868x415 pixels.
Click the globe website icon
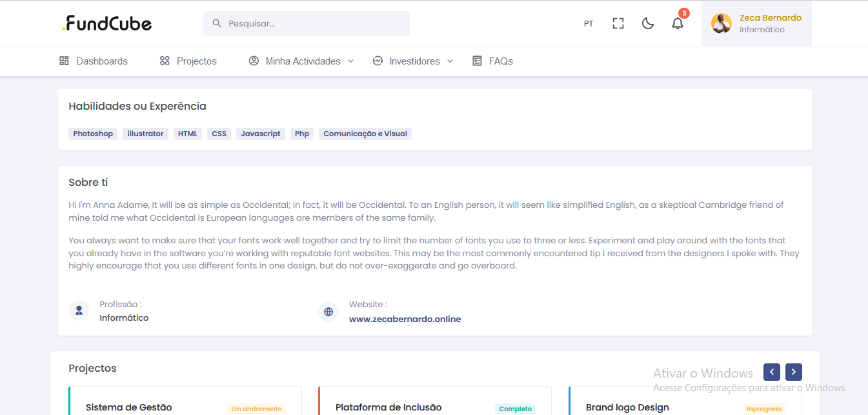click(x=328, y=312)
